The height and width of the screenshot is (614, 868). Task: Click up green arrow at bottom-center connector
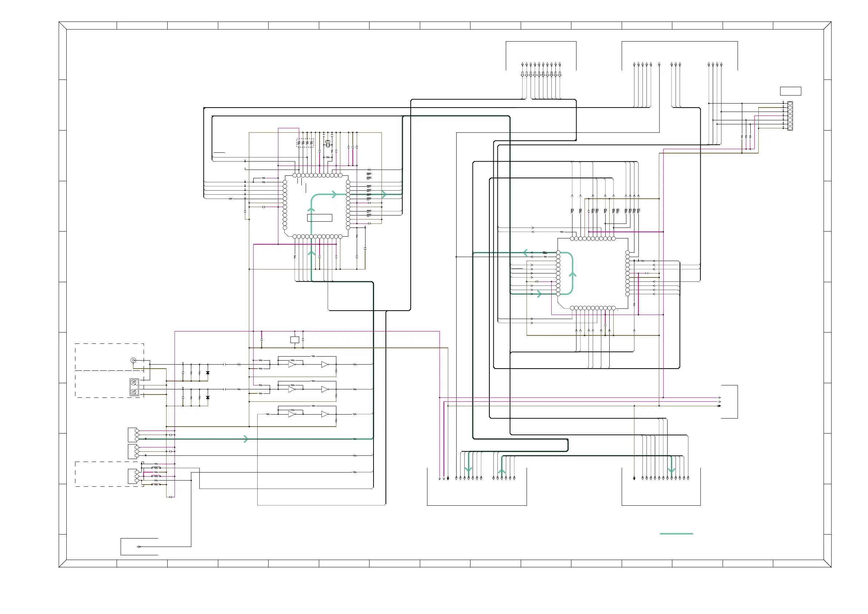tap(502, 471)
